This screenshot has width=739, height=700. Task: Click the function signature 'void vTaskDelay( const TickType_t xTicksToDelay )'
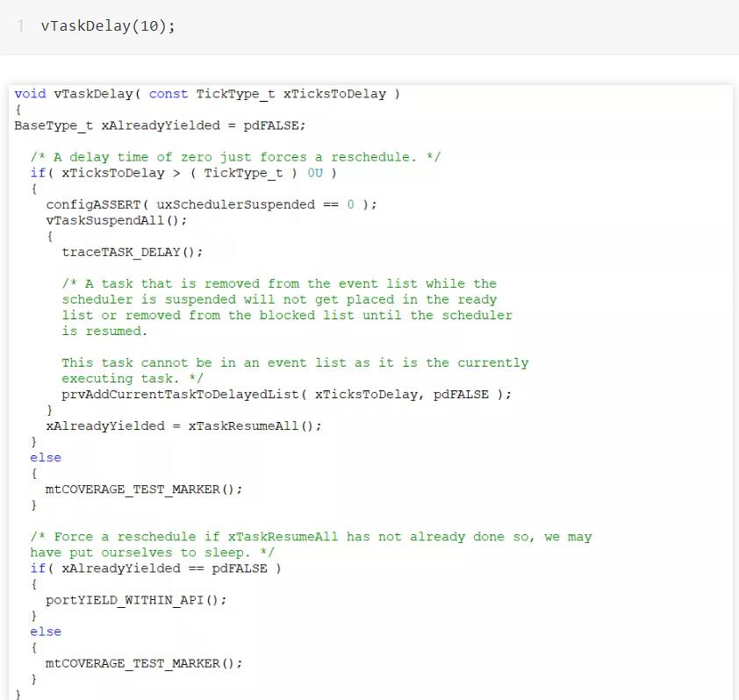207,94
